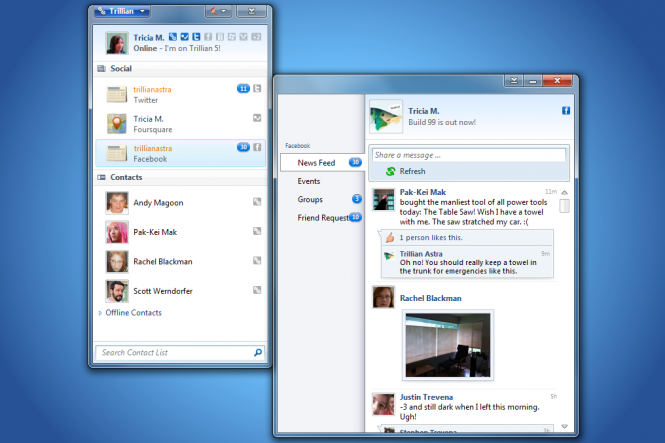665x443 pixels.
Task: Open Rachel Blackman's posted room photo
Action: (448, 345)
